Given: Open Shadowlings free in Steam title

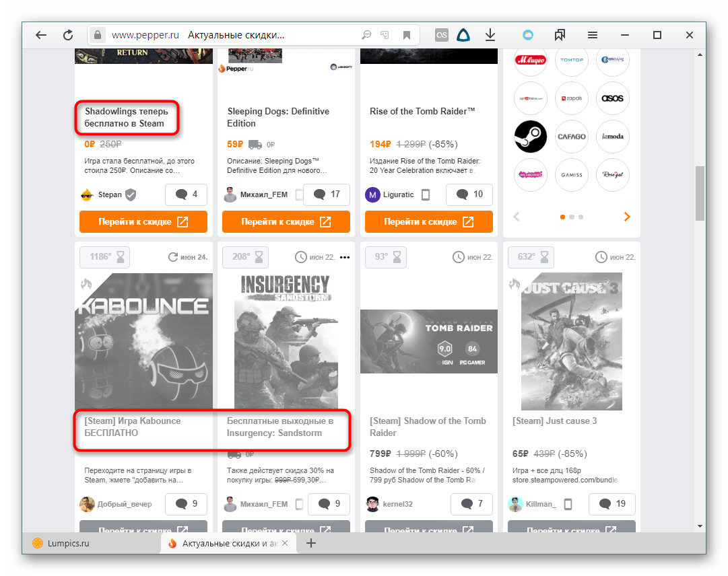Looking at the screenshot, I should point(126,117).
